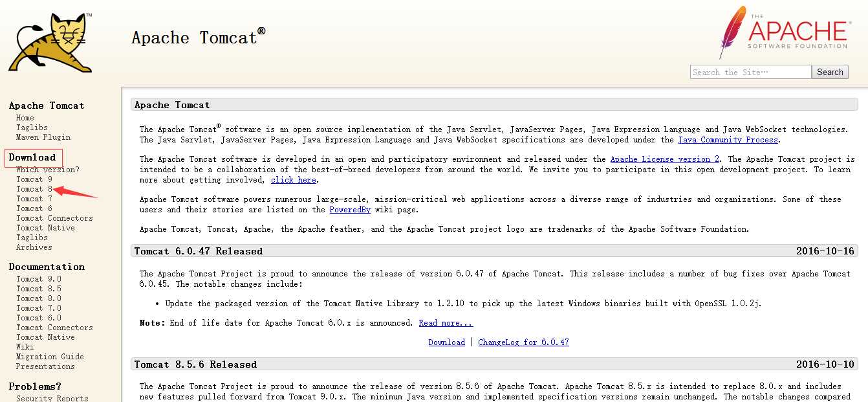Image resolution: width=868 pixels, height=402 pixels.
Task: Open Tomcat Connectors in the Download section
Action: pyautogui.click(x=54, y=218)
